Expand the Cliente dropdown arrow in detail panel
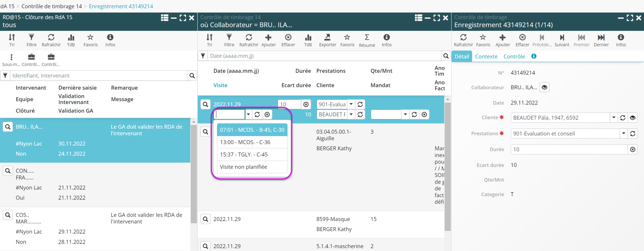Image resolution: width=644 pixels, height=251 pixels. point(614,118)
